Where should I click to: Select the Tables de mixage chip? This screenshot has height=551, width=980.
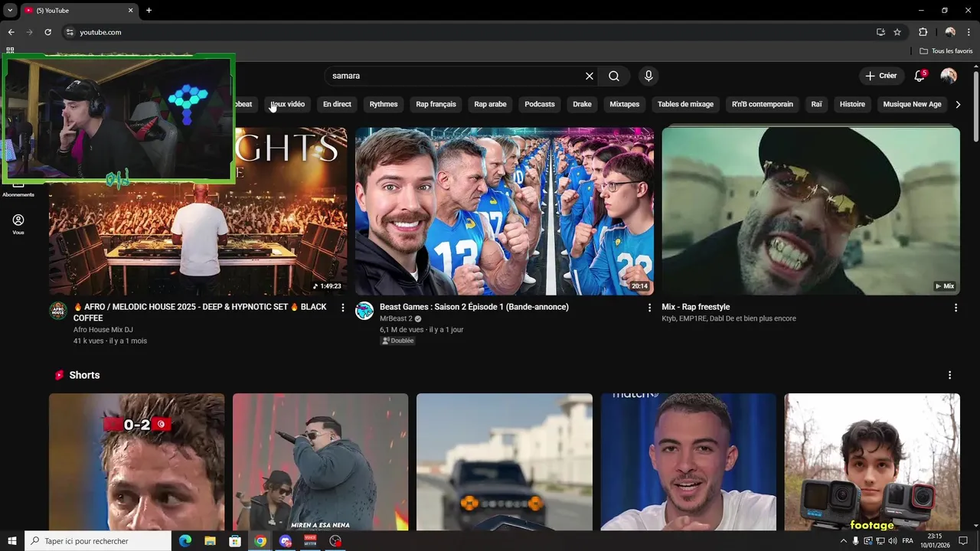coord(685,104)
